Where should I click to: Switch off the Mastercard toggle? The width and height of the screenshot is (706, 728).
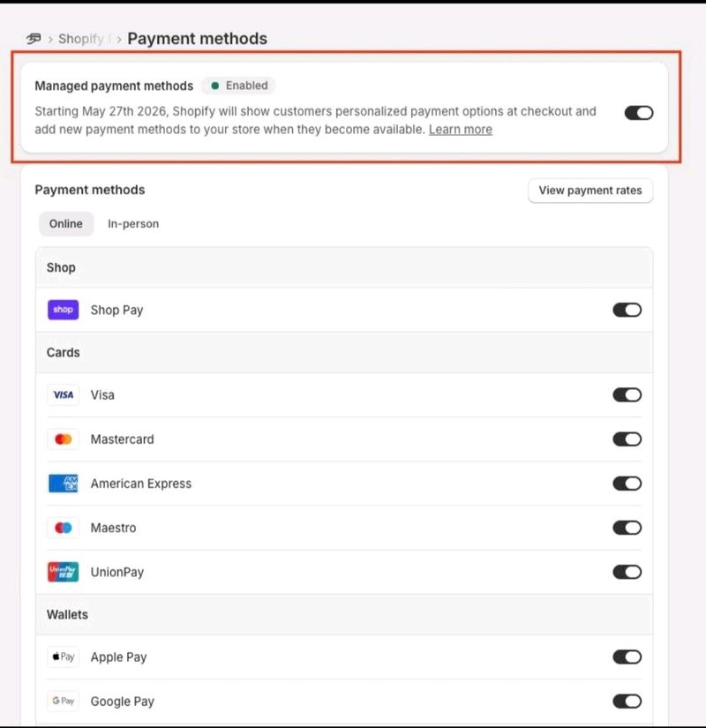[x=627, y=439]
